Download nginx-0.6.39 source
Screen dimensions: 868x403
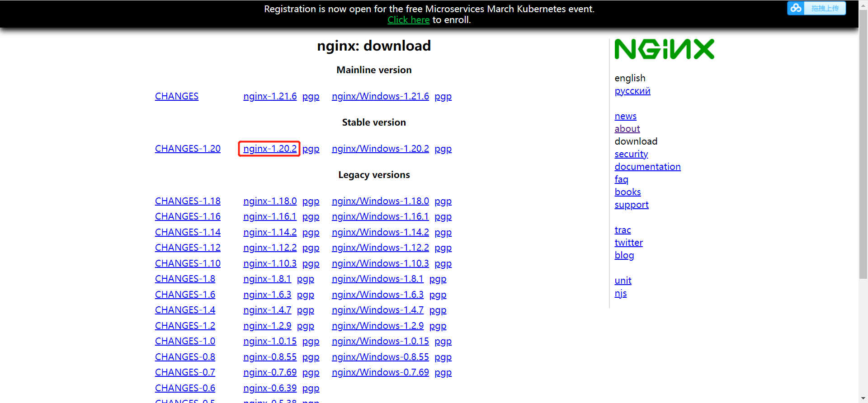pyautogui.click(x=270, y=388)
